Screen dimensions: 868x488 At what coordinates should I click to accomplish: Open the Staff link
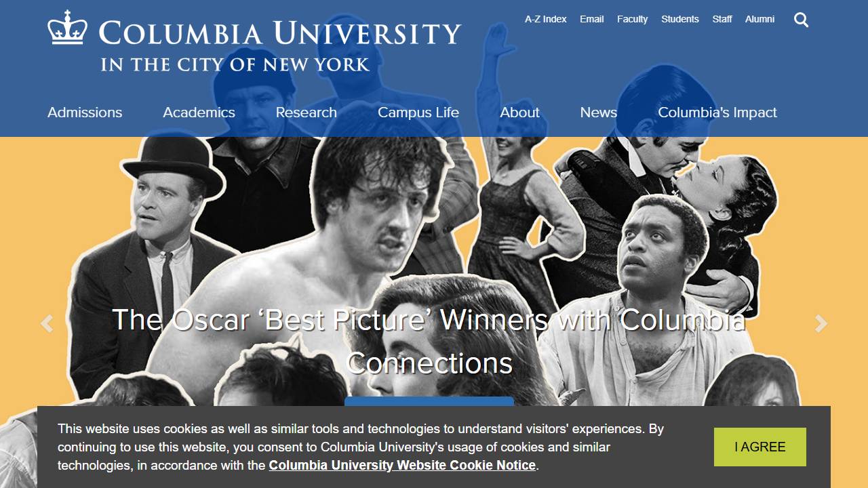click(722, 19)
